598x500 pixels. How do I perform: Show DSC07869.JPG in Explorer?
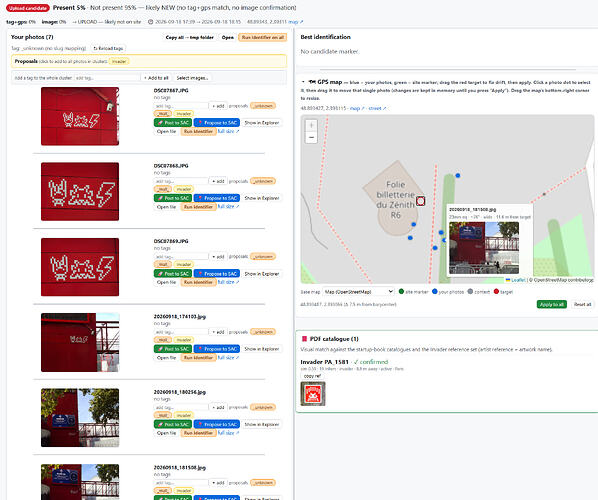click(x=262, y=273)
